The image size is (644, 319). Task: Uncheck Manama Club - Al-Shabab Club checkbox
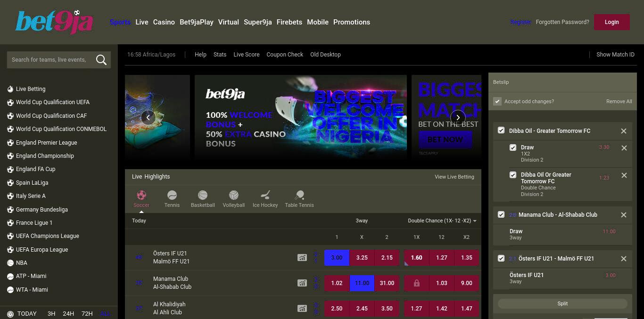pyautogui.click(x=501, y=214)
